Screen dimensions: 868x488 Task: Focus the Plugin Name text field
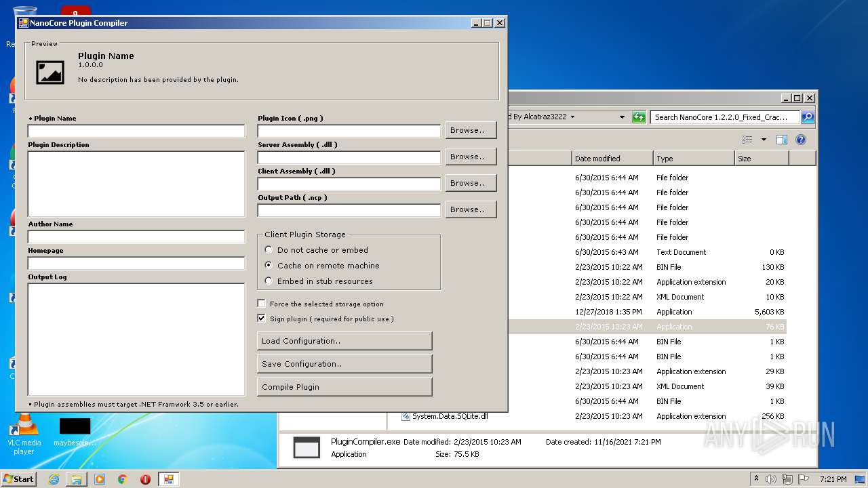(x=136, y=131)
